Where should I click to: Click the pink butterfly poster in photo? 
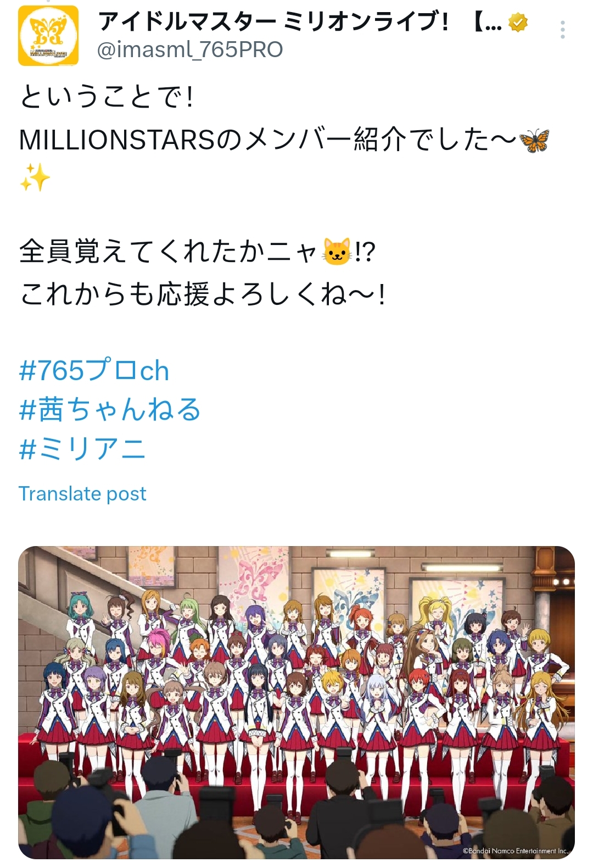point(254,577)
